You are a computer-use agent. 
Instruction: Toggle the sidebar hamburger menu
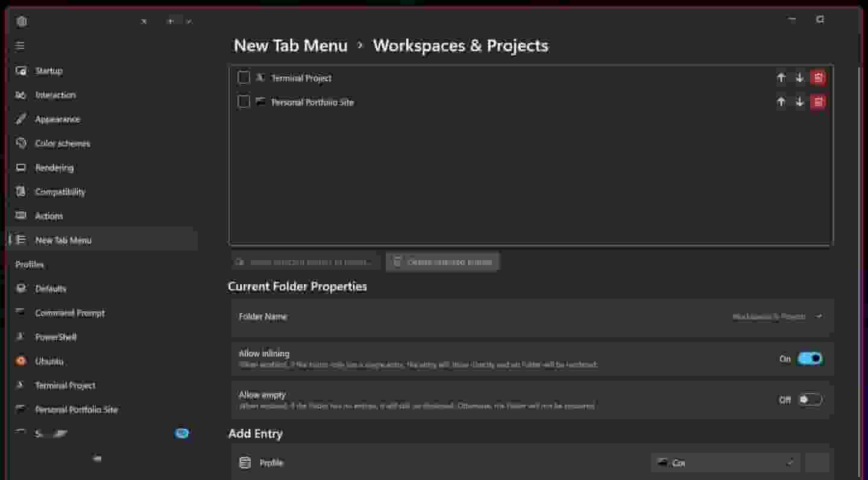click(20, 46)
